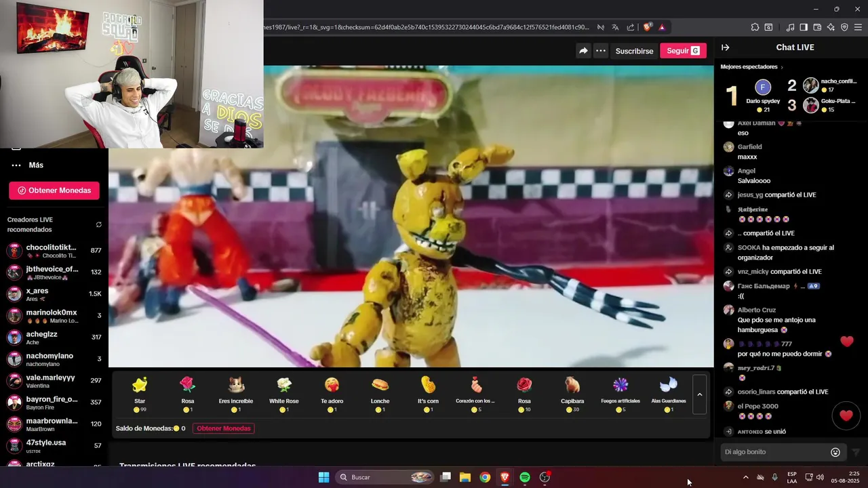The width and height of the screenshot is (868, 488).
Task: Click the Obtener Monedas button in the sidebar
Action: [x=54, y=190]
